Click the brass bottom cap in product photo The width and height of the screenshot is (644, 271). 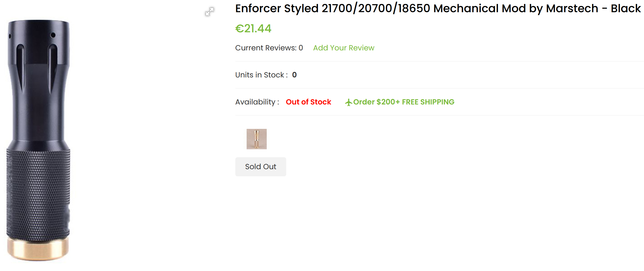click(38, 249)
